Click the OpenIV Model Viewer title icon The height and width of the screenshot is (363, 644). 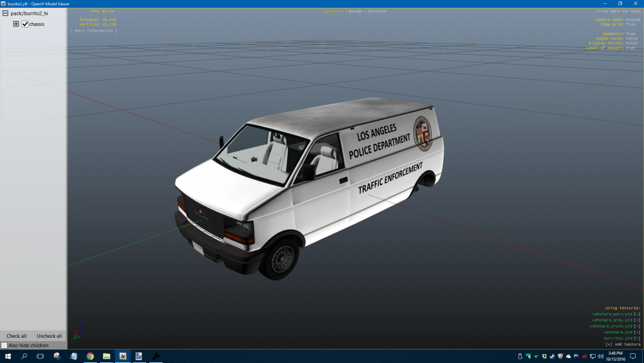point(3,4)
